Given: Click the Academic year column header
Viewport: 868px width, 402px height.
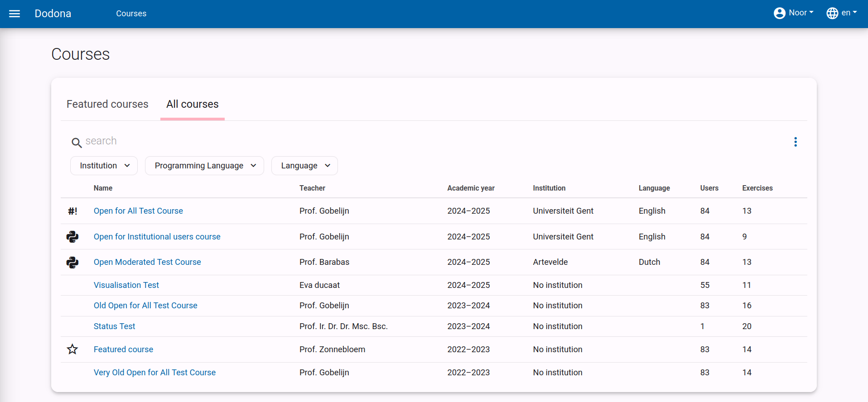Looking at the screenshot, I should [x=471, y=188].
